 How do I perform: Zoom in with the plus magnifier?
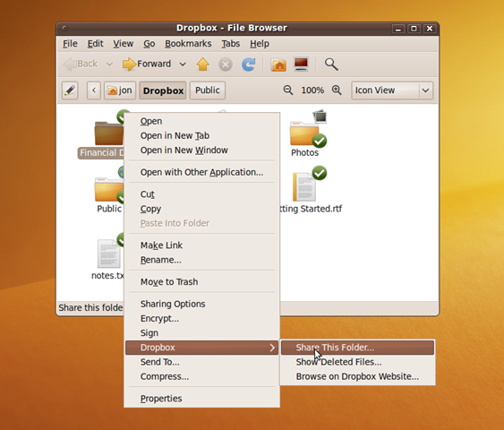coord(337,90)
